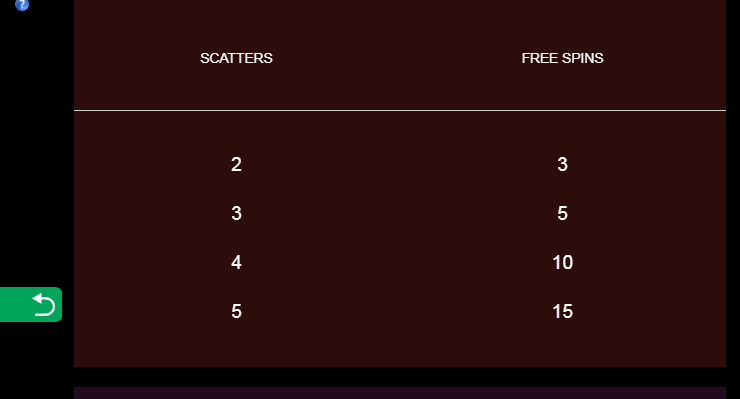Click the 3 in the SCATTERS column
This screenshot has height=399, width=740.
236,213
